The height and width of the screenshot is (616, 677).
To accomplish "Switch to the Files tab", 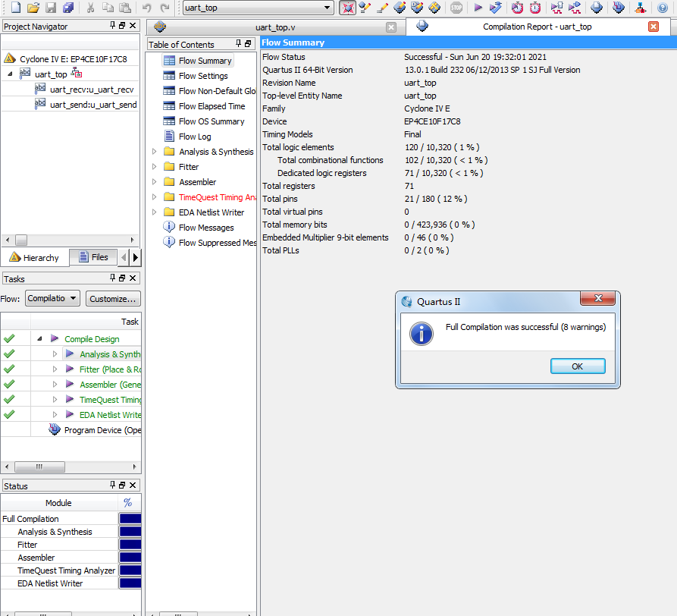I will pyautogui.click(x=93, y=257).
